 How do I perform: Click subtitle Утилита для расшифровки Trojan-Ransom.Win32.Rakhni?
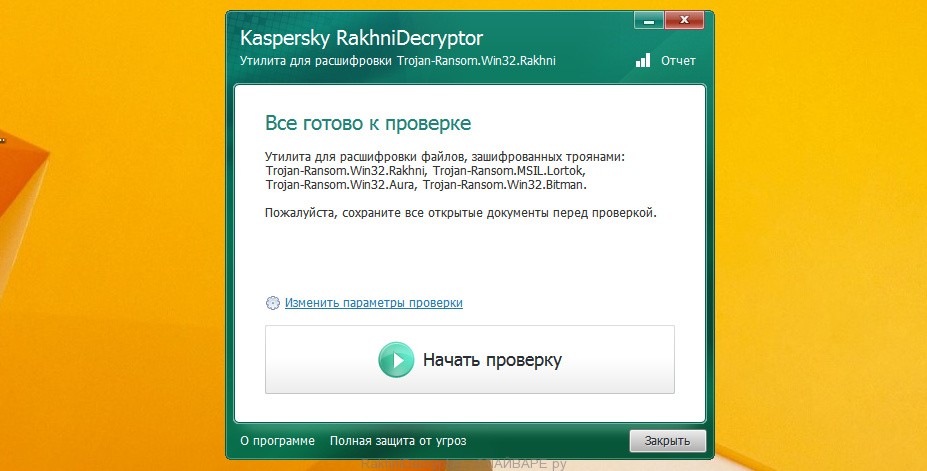(398, 60)
